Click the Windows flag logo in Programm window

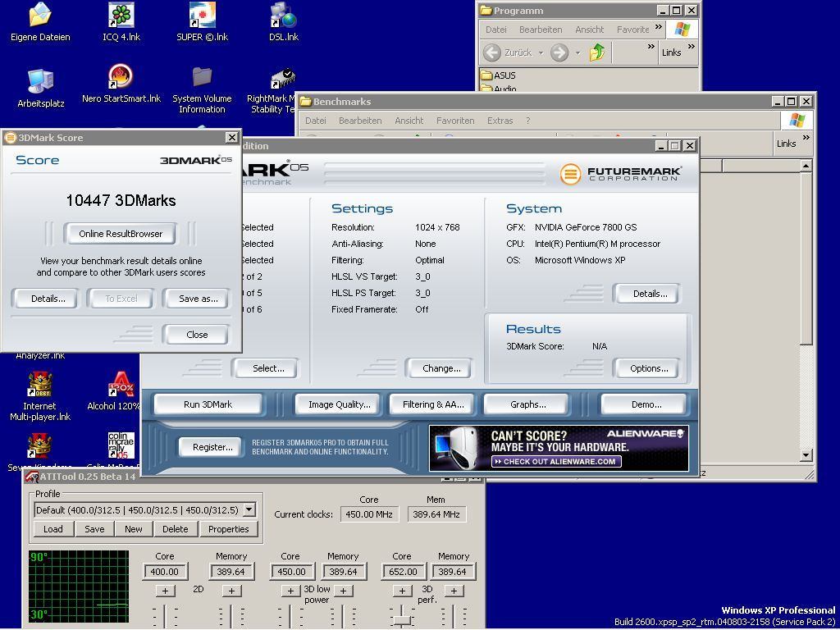tap(682, 29)
